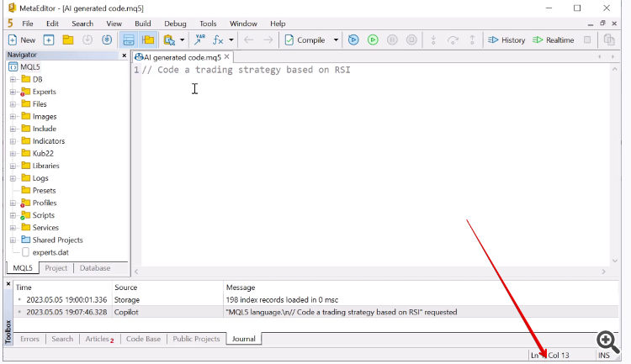Switch to the Project navigator tab
This screenshot has width=631, height=364.
click(56, 268)
